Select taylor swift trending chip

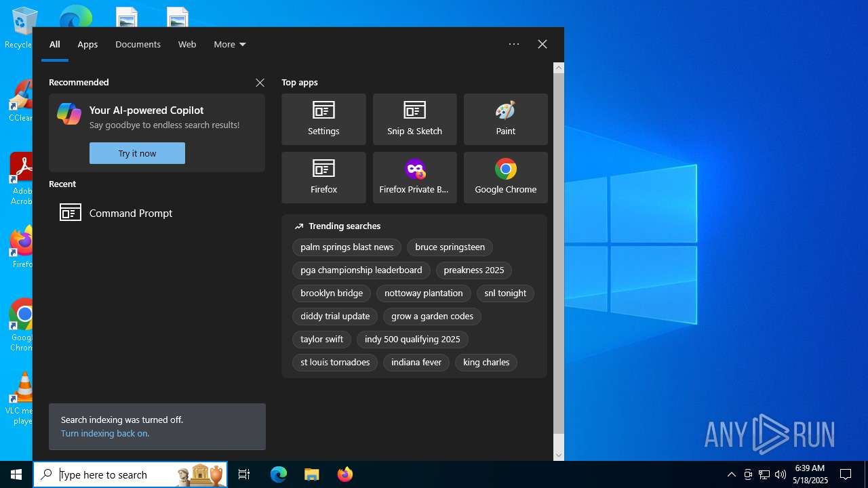tap(322, 340)
